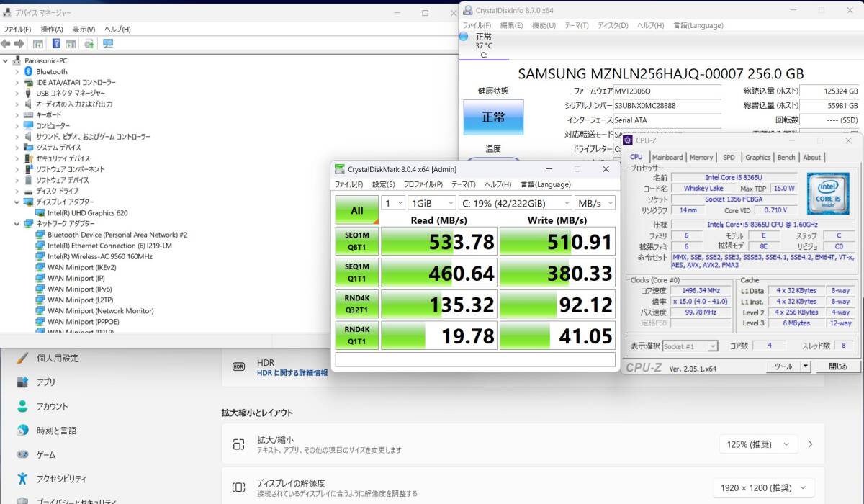Expand the Bluetooth tree node
Screen dimensions: 864x504
pyautogui.click(x=17, y=71)
